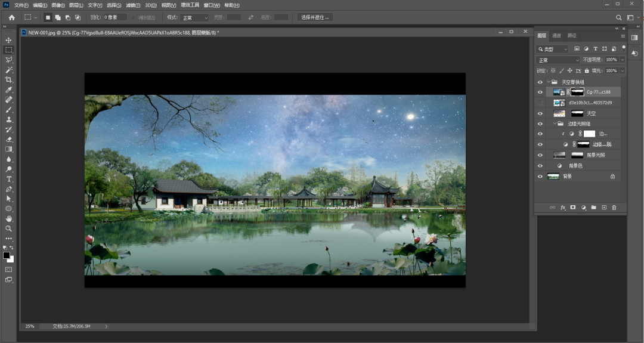The width and height of the screenshot is (644, 343).
Task: Select the Eraser tool
Action: (8, 139)
